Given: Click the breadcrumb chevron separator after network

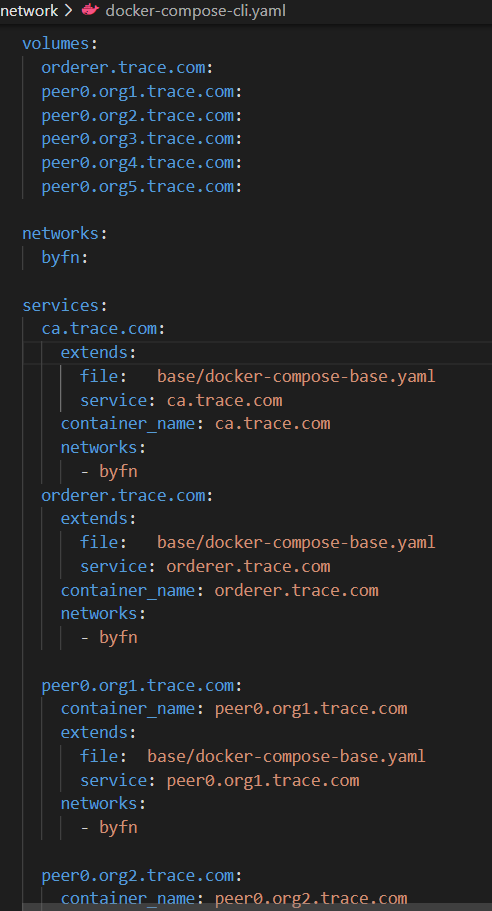Looking at the screenshot, I should [x=70, y=10].
